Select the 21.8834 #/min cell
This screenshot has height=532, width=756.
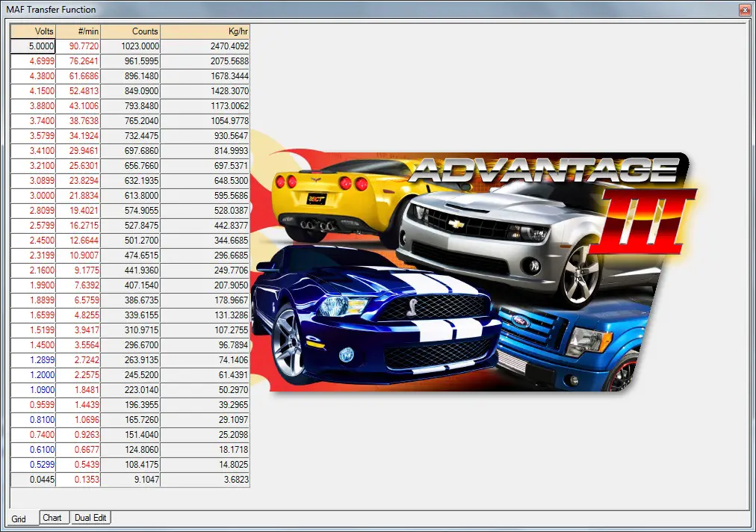click(x=78, y=196)
